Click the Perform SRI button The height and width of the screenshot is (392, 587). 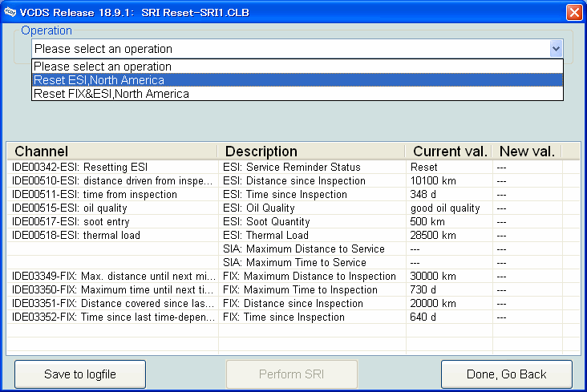(292, 374)
